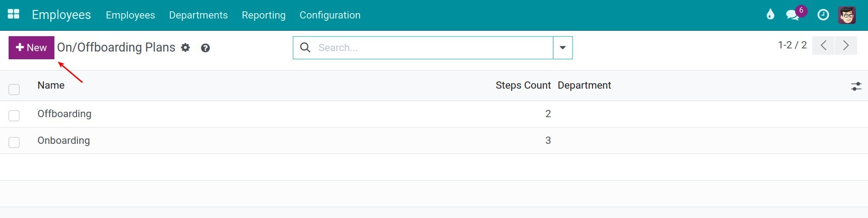
Task: Open the Departments menu
Action: tap(199, 15)
